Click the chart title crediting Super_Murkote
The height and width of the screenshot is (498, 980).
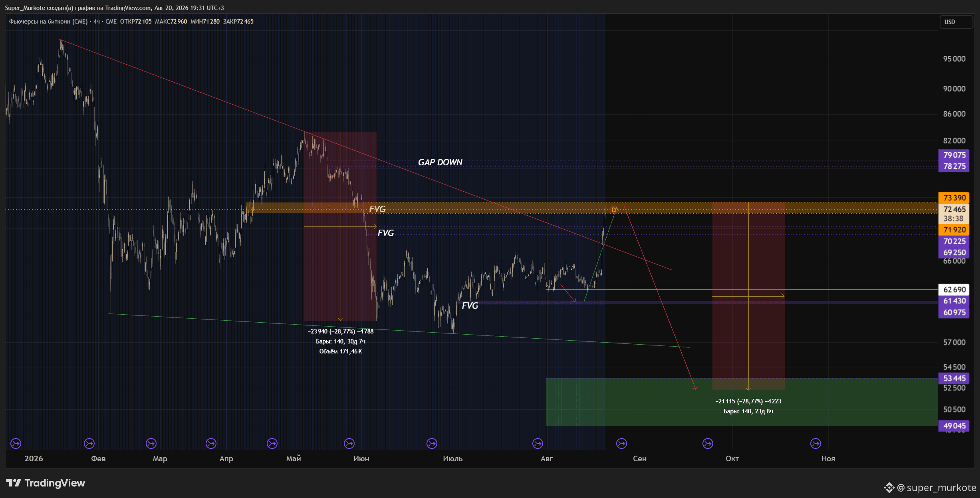pos(114,8)
